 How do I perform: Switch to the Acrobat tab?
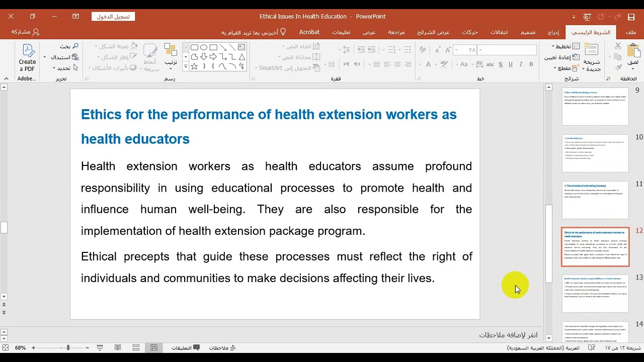coord(309,32)
